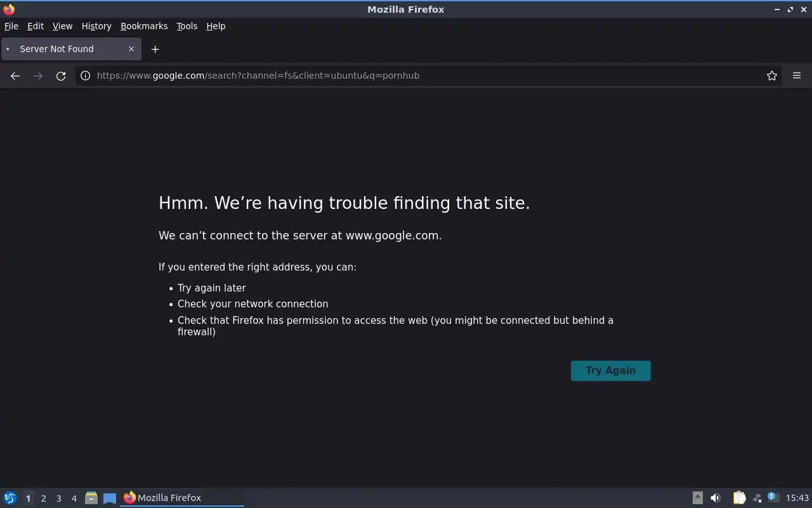The width and height of the screenshot is (812, 508).
Task: Click "Check that Firefox has permission" bullet text
Action: pos(395,326)
